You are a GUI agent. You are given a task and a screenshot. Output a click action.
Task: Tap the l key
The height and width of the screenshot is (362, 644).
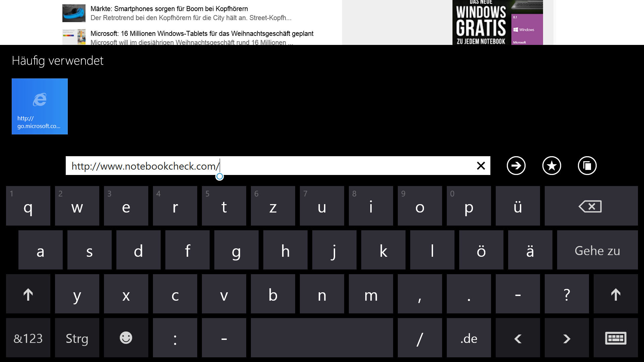(x=432, y=250)
